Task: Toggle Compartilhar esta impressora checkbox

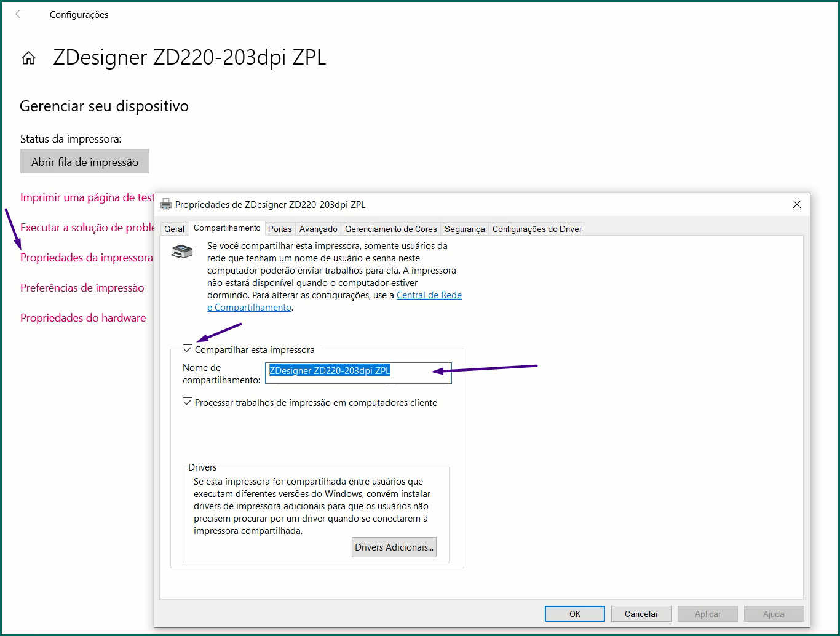Action: point(188,350)
